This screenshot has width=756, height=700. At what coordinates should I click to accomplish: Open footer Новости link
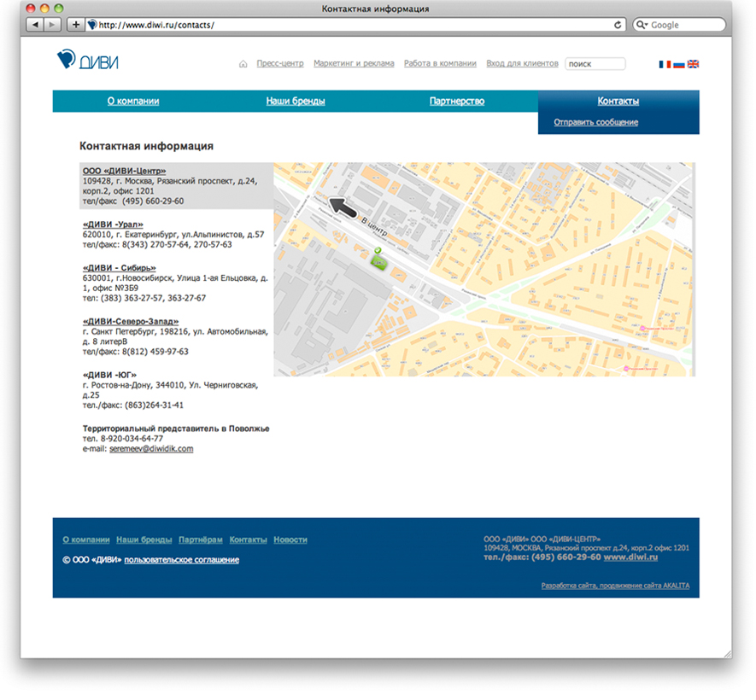(290, 540)
